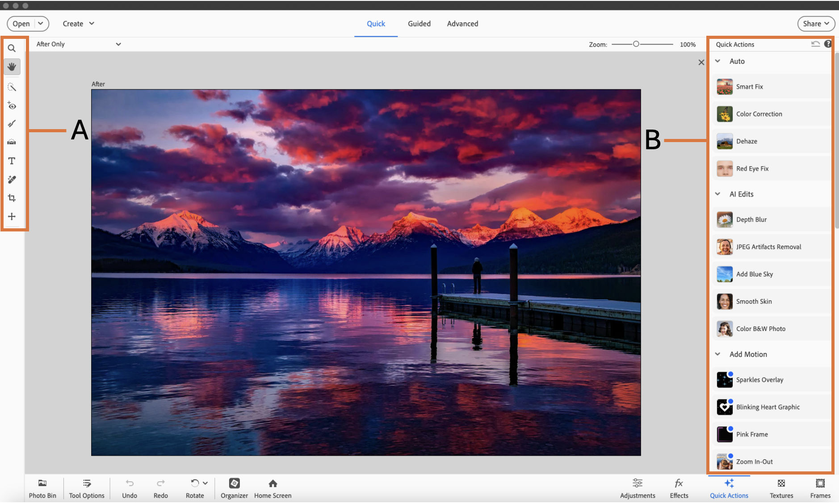This screenshot has width=839, height=504.
Task: Click the Undo button
Action: click(x=130, y=489)
